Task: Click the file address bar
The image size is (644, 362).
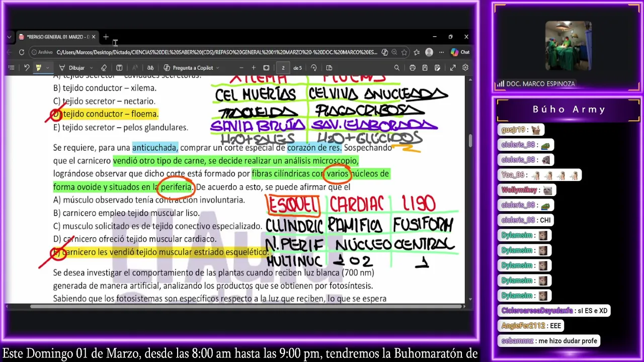Action: pyautogui.click(x=216, y=52)
